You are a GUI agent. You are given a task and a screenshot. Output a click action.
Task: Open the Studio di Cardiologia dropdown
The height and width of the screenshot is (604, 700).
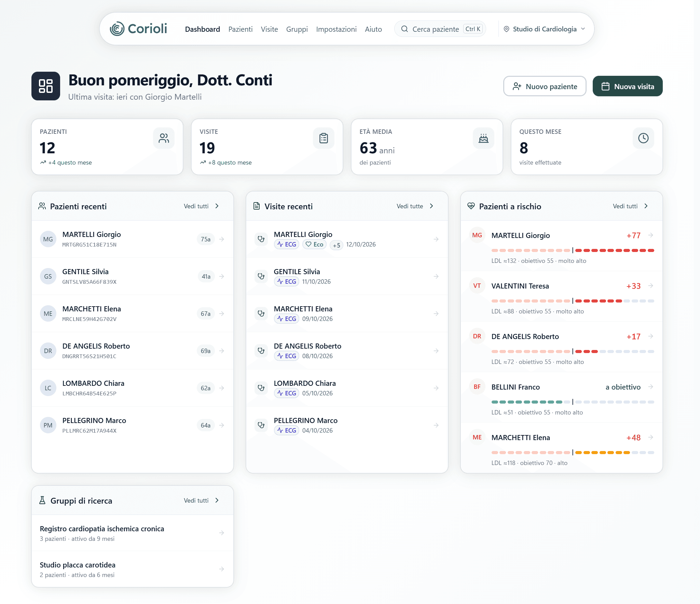(x=545, y=29)
